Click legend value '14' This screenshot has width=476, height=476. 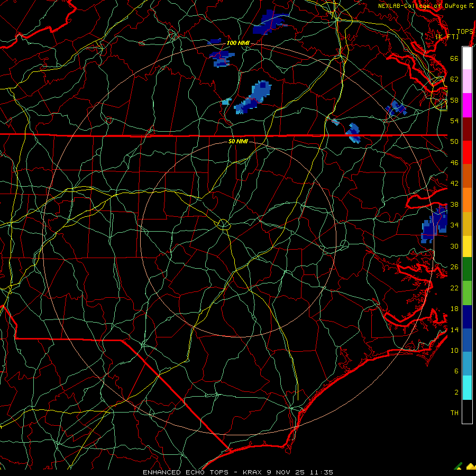click(454, 329)
